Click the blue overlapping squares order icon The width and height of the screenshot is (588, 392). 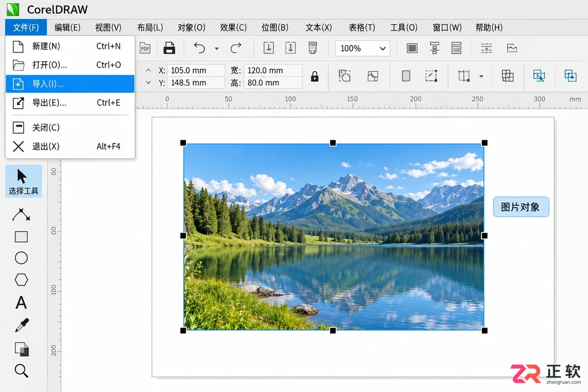click(x=570, y=76)
